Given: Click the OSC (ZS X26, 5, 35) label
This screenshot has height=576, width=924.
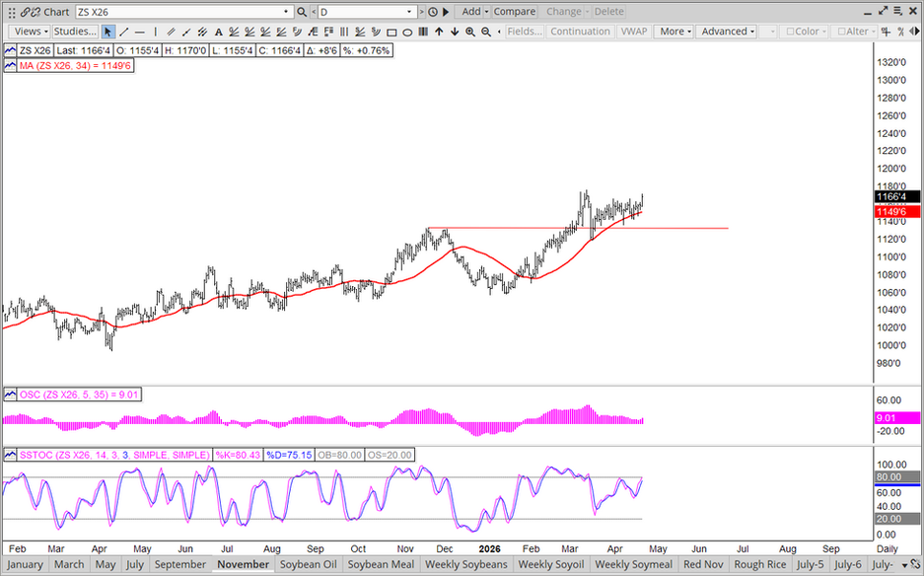Looking at the screenshot, I should (80, 395).
